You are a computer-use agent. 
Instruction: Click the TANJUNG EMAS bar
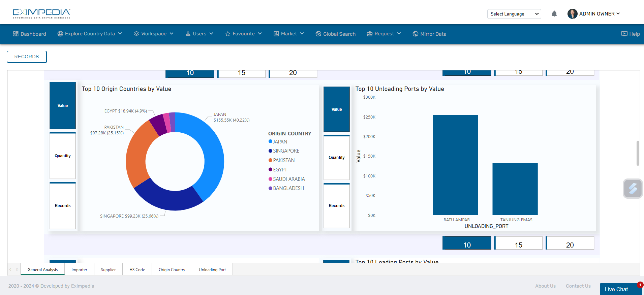(515, 189)
